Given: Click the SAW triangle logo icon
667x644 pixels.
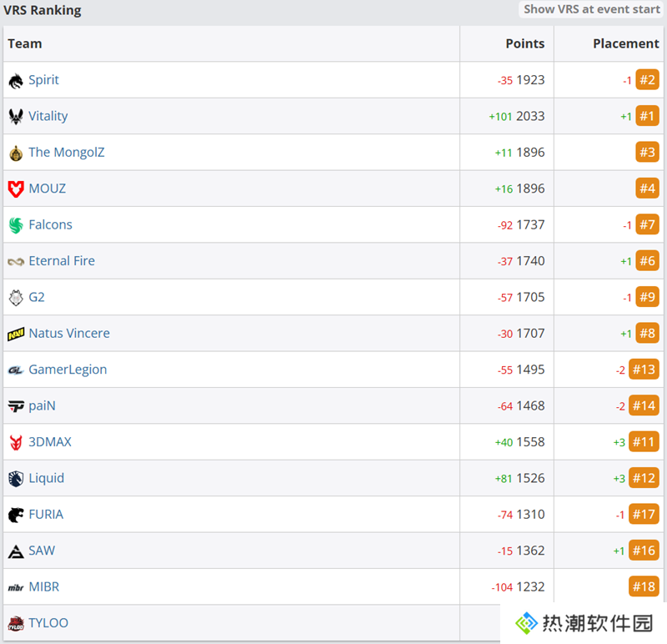Looking at the screenshot, I should click(x=16, y=551).
